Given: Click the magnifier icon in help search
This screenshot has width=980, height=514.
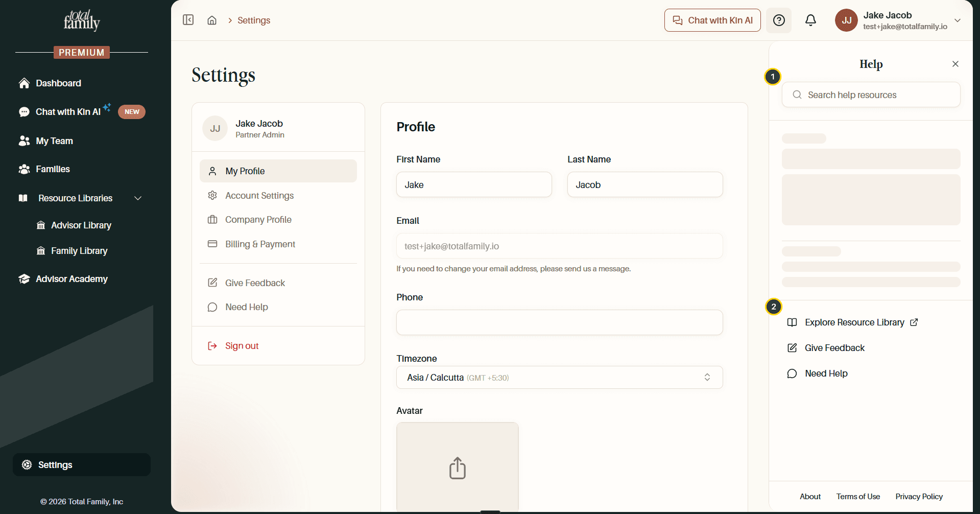Looking at the screenshot, I should [797, 95].
